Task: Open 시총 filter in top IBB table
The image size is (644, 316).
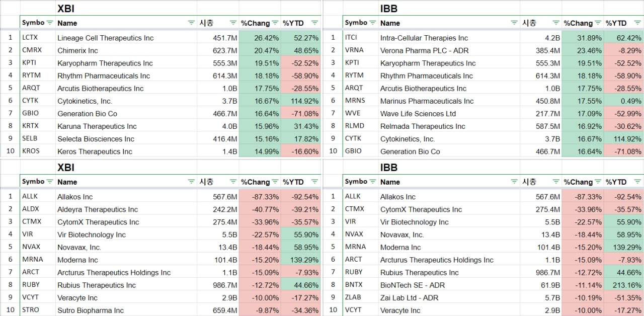Action: click(556, 23)
